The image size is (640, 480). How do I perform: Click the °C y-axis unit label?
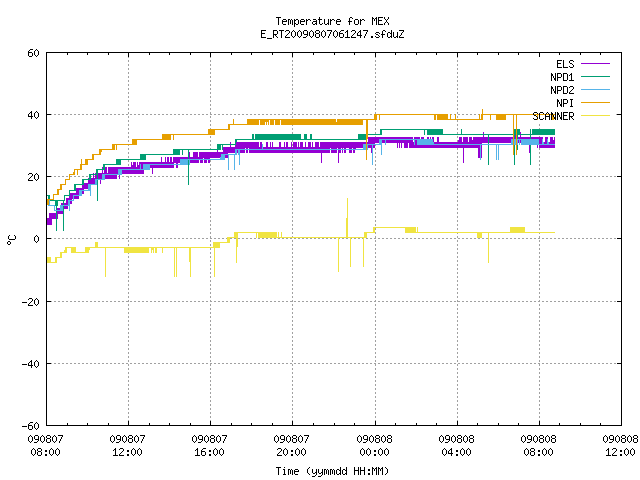(11, 240)
